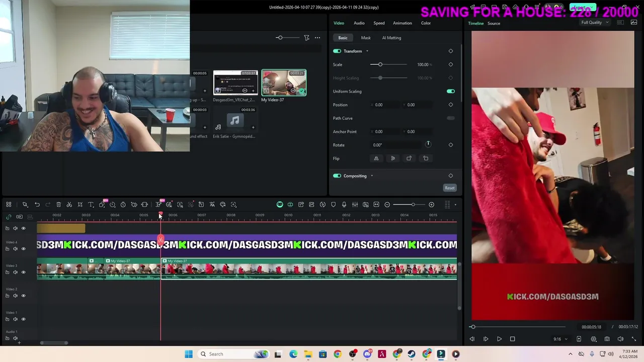
Task: Switch to the Speed tab
Action: tap(379, 23)
